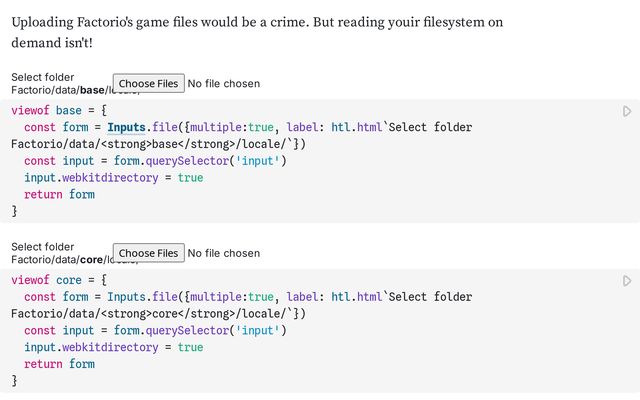The image size is (640, 400).
Task: Click 'querySelector' call in core cell
Action: (x=187, y=331)
